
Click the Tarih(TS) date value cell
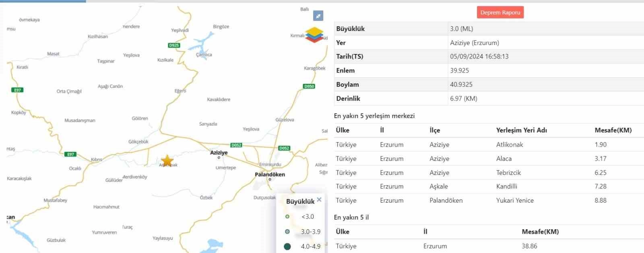click(x=479, y=56)
